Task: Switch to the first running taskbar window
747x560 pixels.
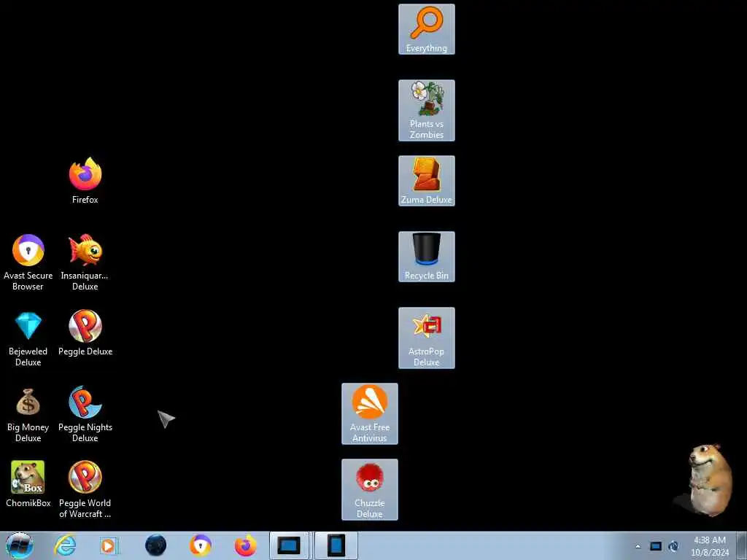Action: click(290, 545)
